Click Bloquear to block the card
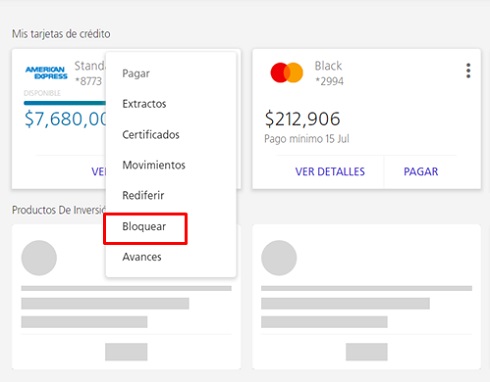Screen dimensions: 490x382 point(144,226)
